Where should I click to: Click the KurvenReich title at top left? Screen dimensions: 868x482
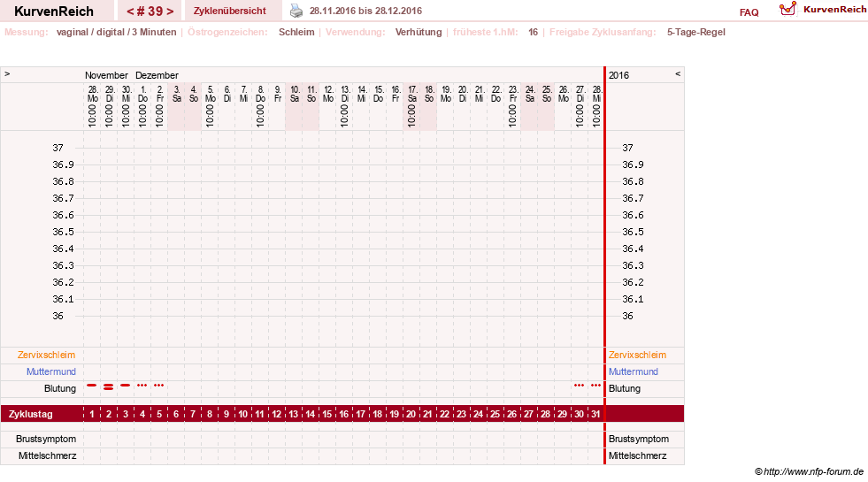(x=54, y=11)
